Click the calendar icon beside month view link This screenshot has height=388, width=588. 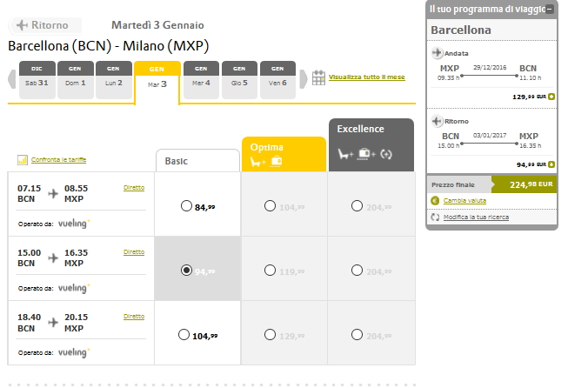pos(318,77)
